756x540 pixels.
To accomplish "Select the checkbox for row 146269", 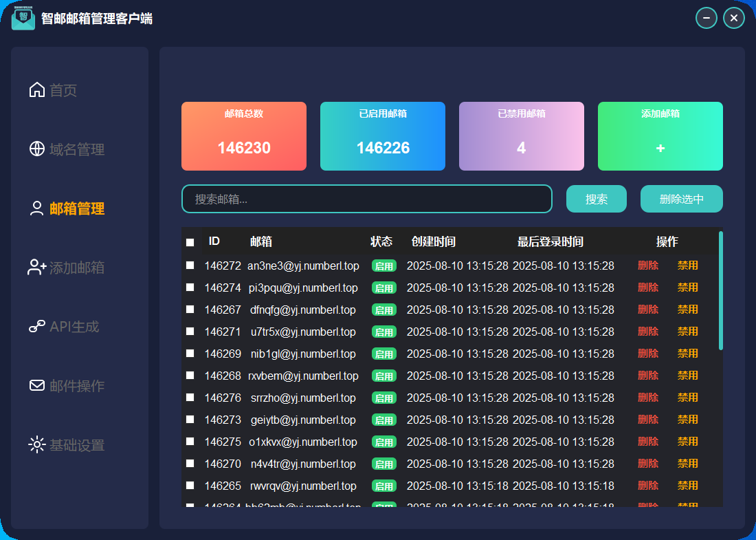I will tap(190, 354).
